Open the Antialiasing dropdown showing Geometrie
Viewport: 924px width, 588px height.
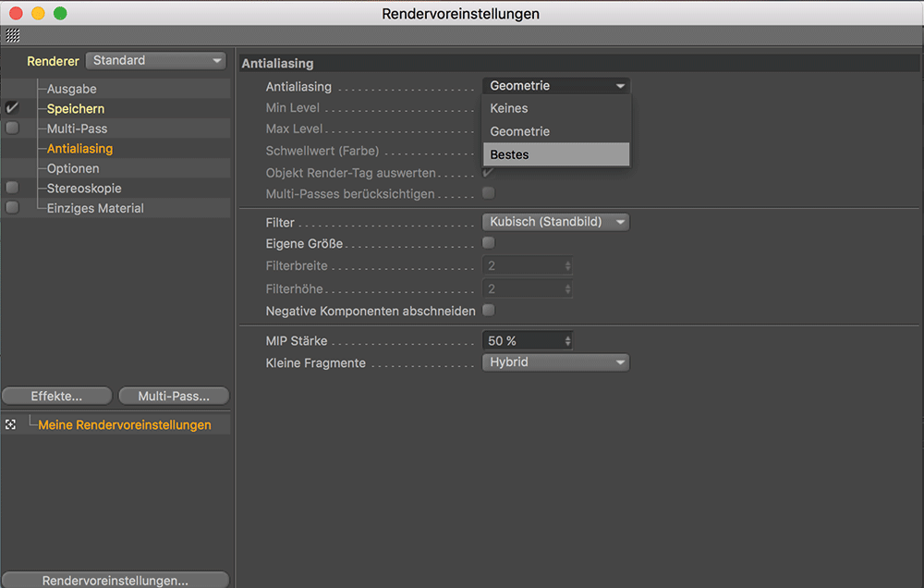(555, 86)
